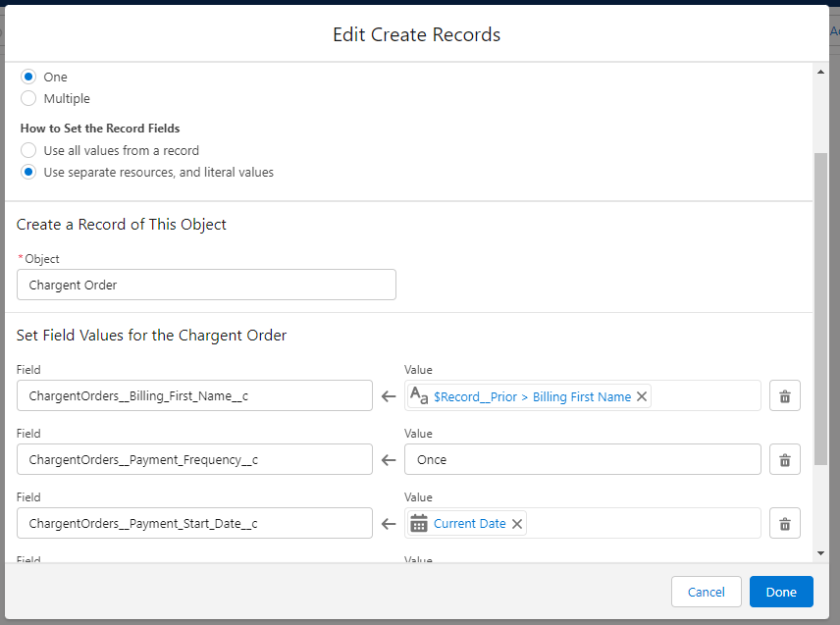Click Done to save the record settings
This screenshot has height=625, width=840.
(x=781, y=592)
